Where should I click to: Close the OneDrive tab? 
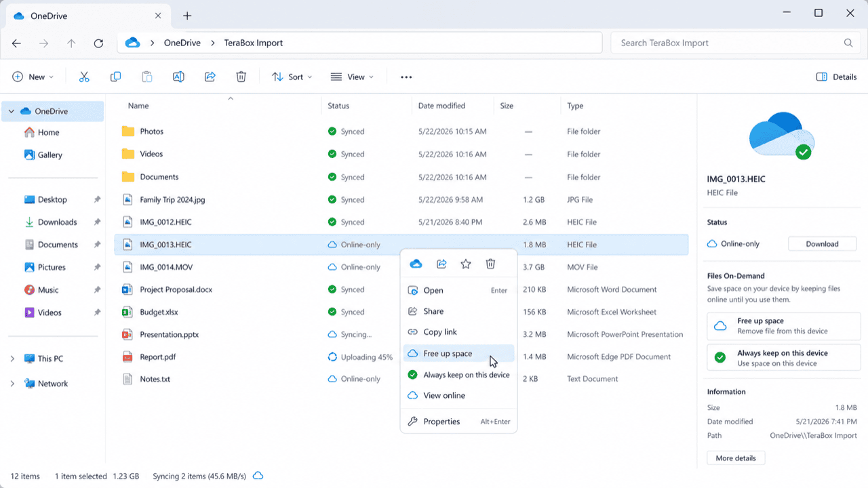pos(158,16)
